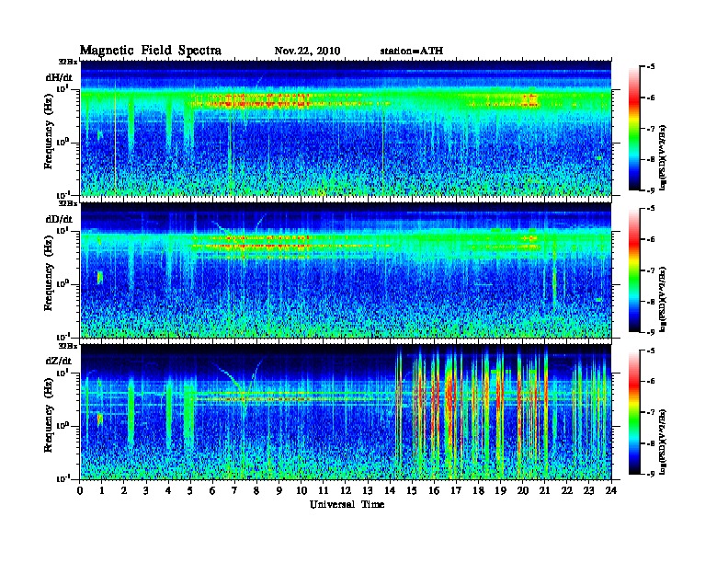The height and width of the screenshot is (563, 728).
Task: Click the log(PSD) units label beside dH/dt color bar
Action: 663,158
